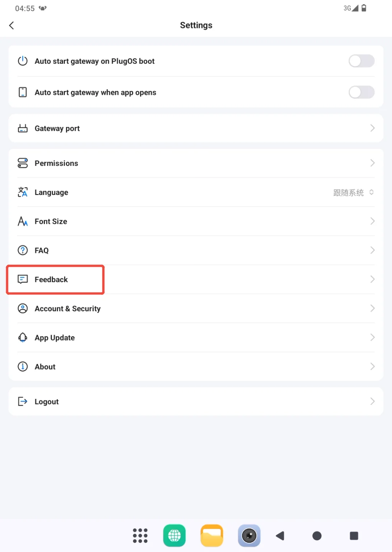The width and height of the screenshot is (392, 552).
Task: Expand Gateway port via its chevron
Action: point(372,128)
